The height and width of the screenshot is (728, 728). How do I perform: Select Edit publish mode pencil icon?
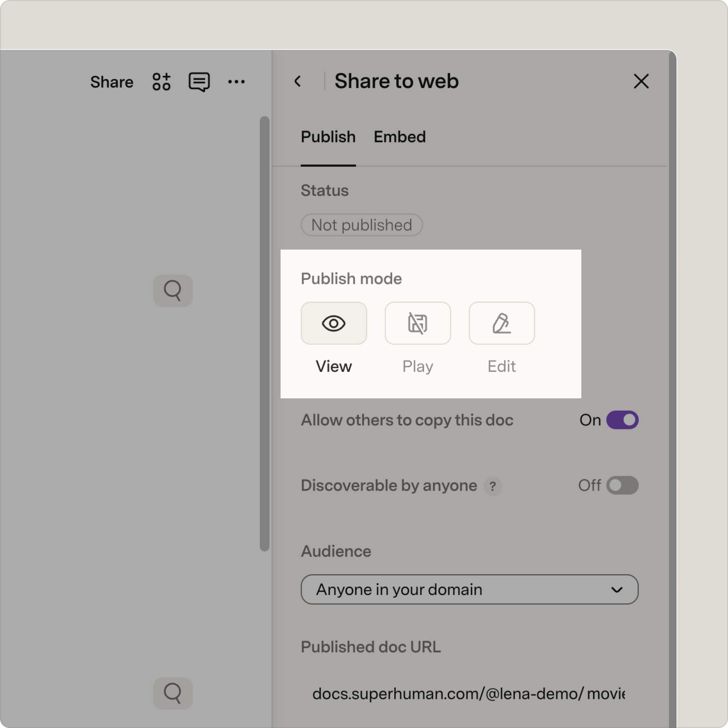pyautogui.click(x=501, y=323)
